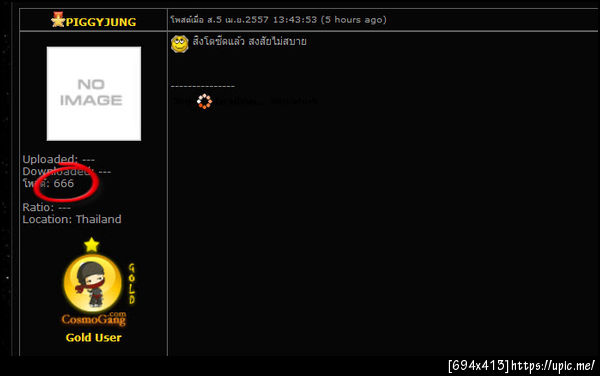This screenshot has height=376, width=600.
Task: Click the "Ratio: ---" stat line
Action: tap(46, 207)
